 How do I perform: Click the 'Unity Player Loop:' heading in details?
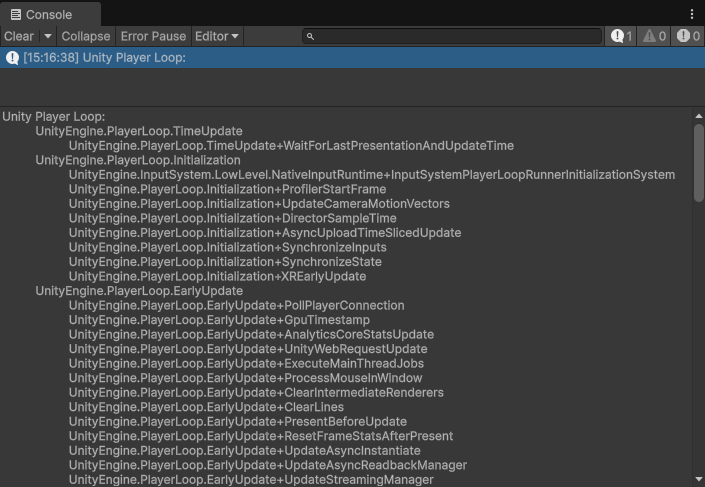(x=54, y=117)
